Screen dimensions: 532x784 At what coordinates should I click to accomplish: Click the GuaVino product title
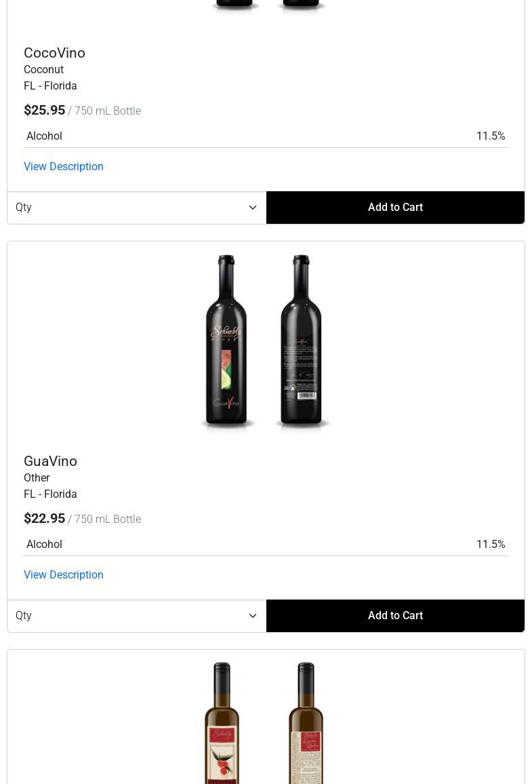[x=50, y=461]
